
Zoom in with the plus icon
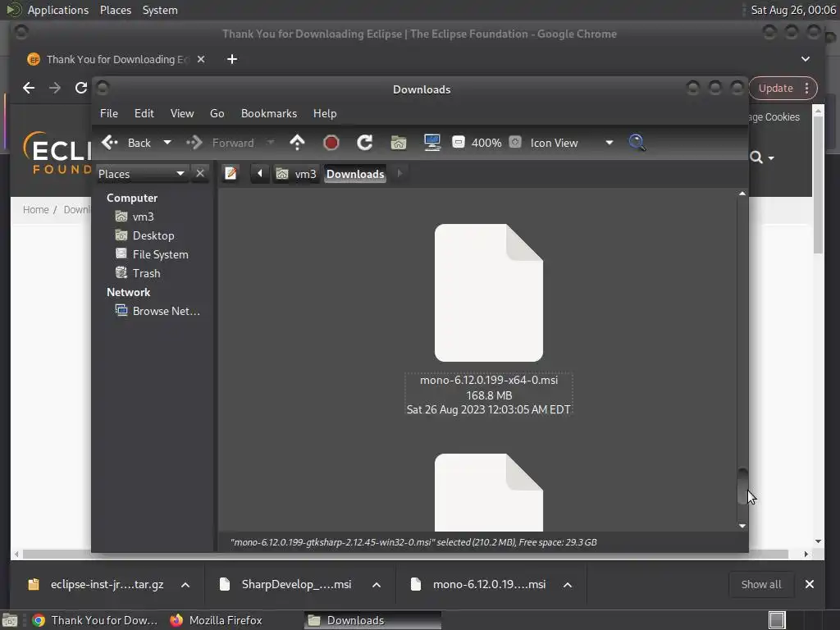515,143
